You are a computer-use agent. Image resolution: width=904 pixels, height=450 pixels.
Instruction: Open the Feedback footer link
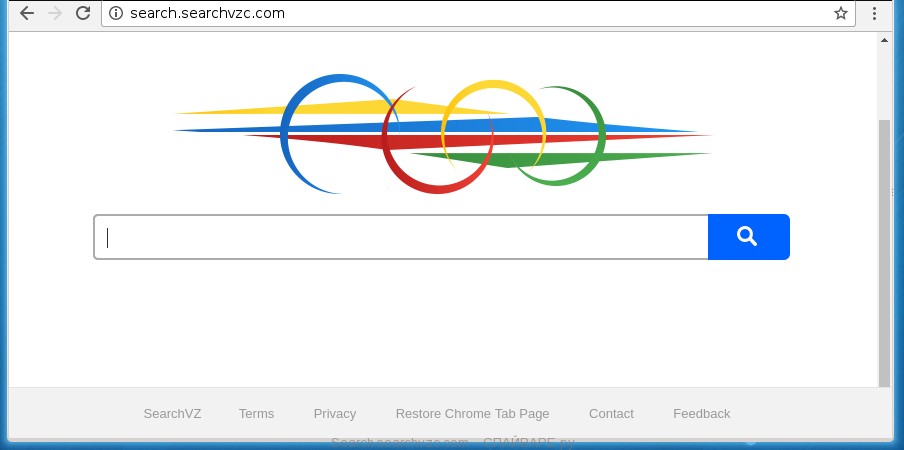(701, 414)
